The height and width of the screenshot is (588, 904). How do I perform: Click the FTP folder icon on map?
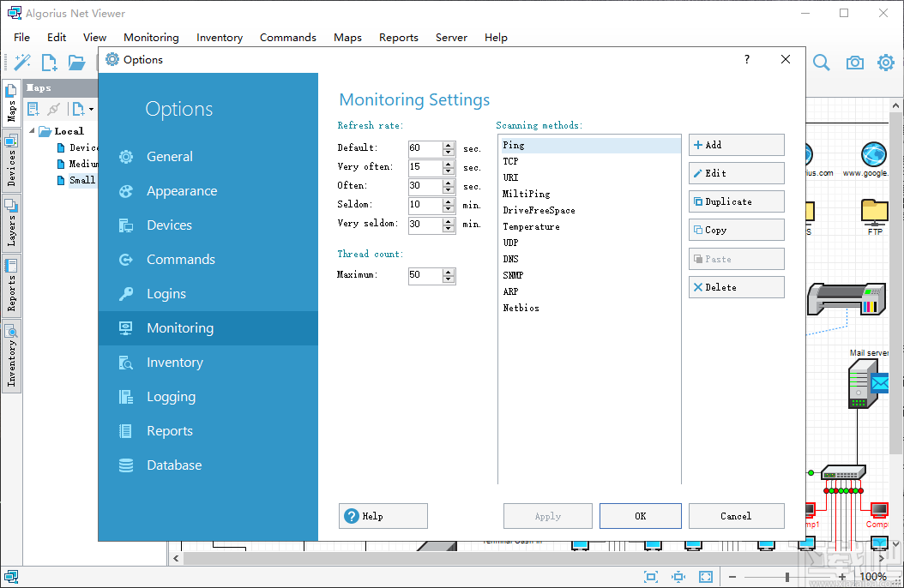(x=875, y=212)
